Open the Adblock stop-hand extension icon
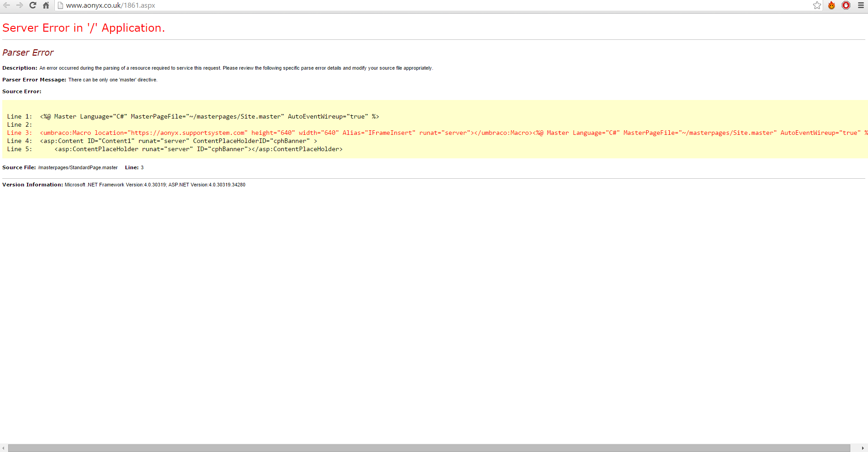 click(x=846, y=5)
